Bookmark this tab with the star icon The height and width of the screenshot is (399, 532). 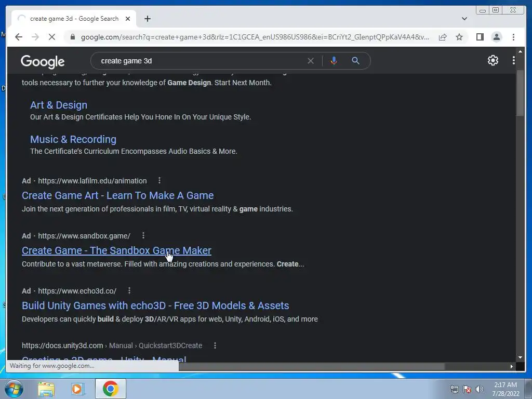point(459,37)
